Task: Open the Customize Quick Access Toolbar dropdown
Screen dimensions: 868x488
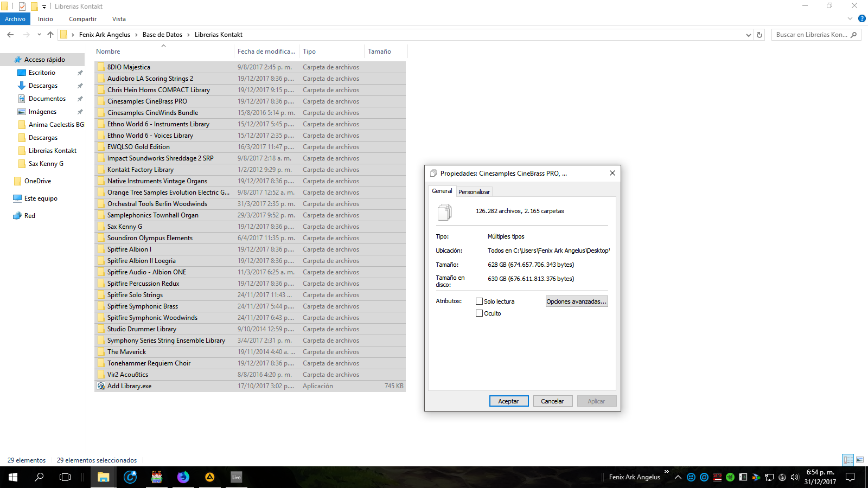Action: pyautogui.click(x=44, y=7)
